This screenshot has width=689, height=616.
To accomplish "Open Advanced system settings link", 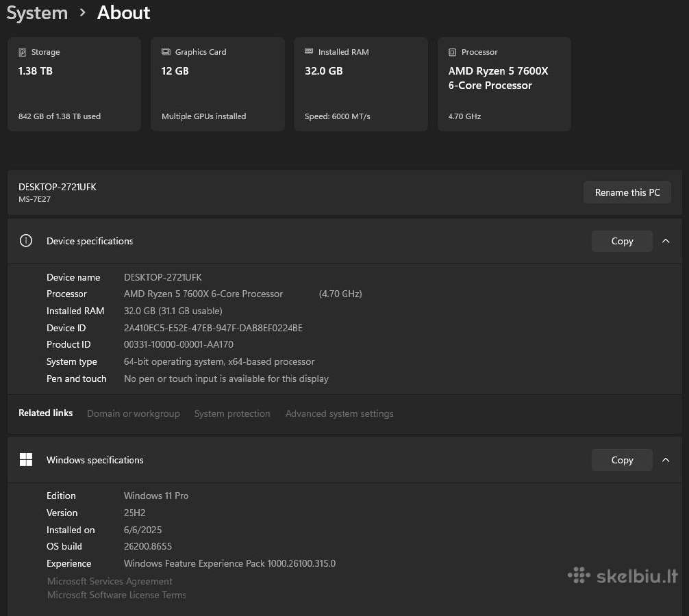I will tap(339, 413).
